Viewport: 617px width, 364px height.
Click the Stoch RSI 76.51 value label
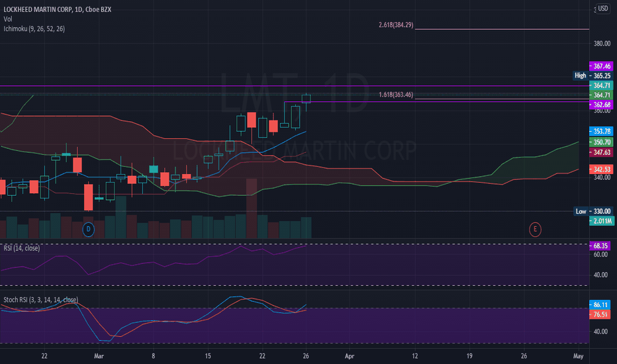point(600,314)
